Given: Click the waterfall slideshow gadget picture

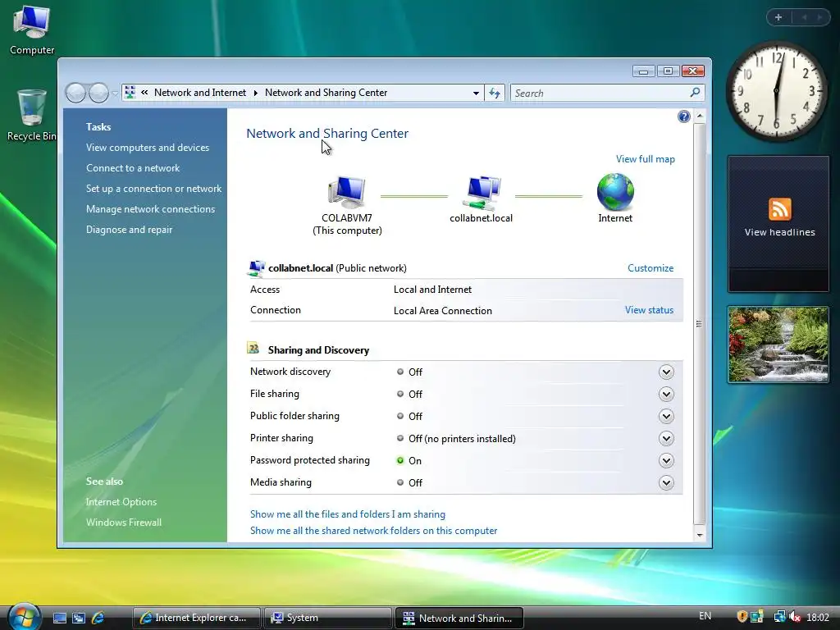Looking at the screenshot, I should click(x=778, y=345).
